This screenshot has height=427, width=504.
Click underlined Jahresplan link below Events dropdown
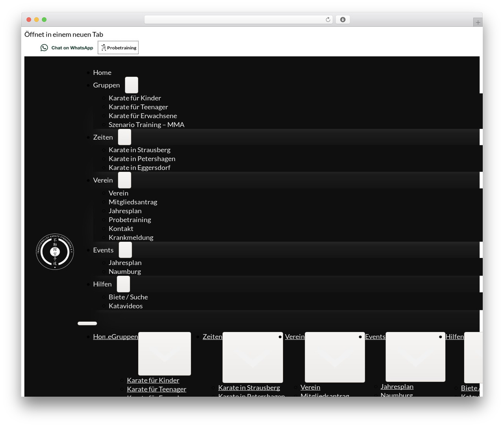pyautogui.click(x=397, y=386)
